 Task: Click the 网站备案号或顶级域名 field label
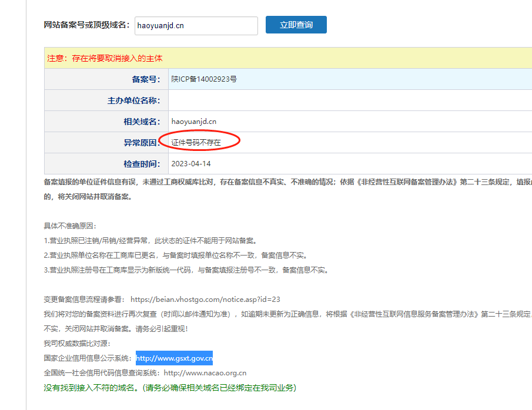86,25
